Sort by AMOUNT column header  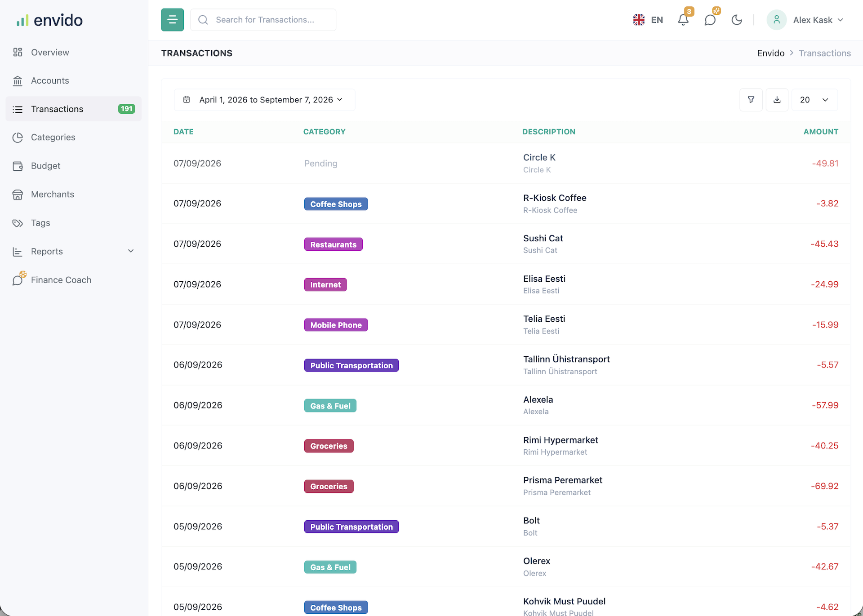(x=821, y=132)
